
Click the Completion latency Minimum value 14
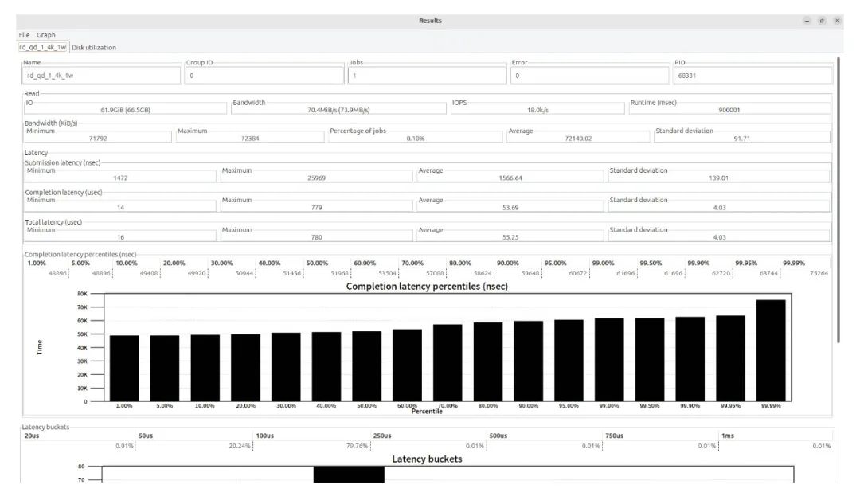(x=120, y=208)
